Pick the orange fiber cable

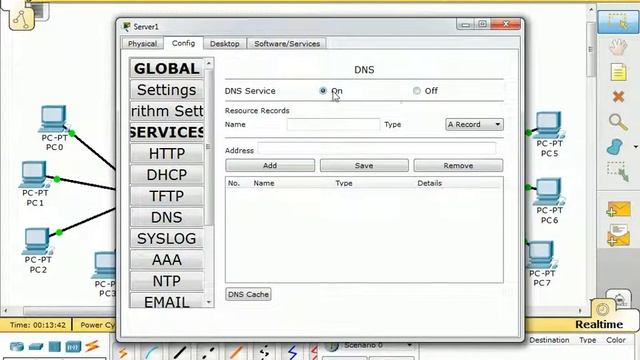(x=236, y=352)
